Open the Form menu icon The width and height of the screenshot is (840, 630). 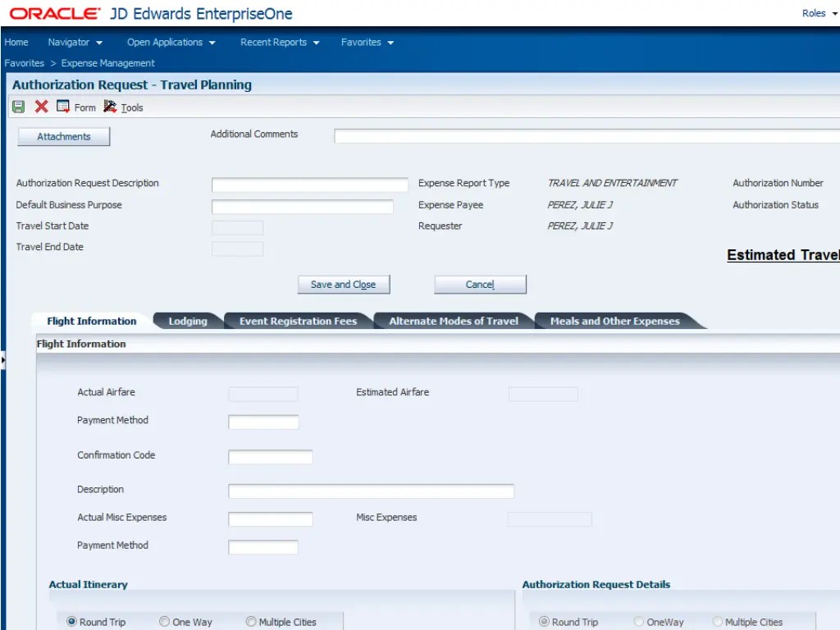tap(63, 107)
